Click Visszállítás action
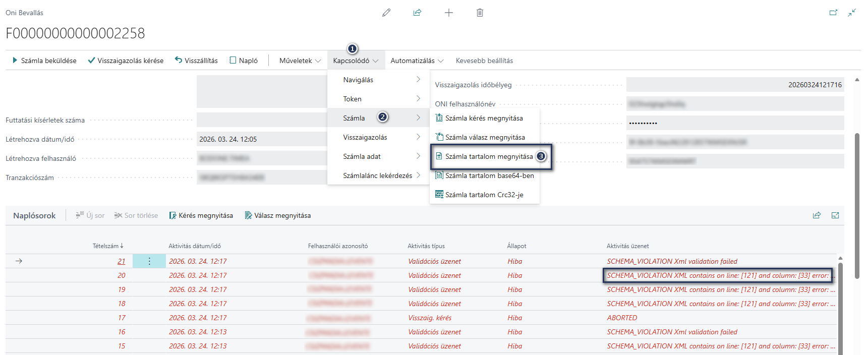Image resolution: width=868 pixels, height=355 pixels. pos(196,61)
